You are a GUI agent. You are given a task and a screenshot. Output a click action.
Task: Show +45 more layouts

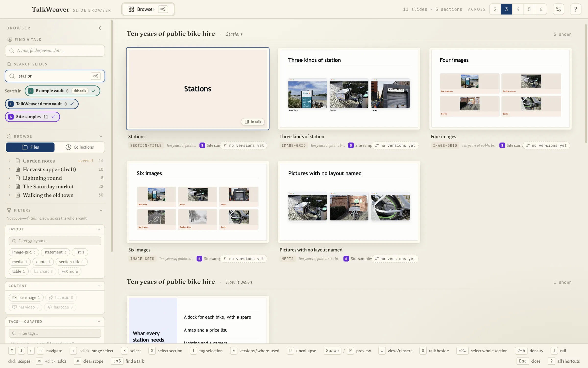[x=70, y=271]
